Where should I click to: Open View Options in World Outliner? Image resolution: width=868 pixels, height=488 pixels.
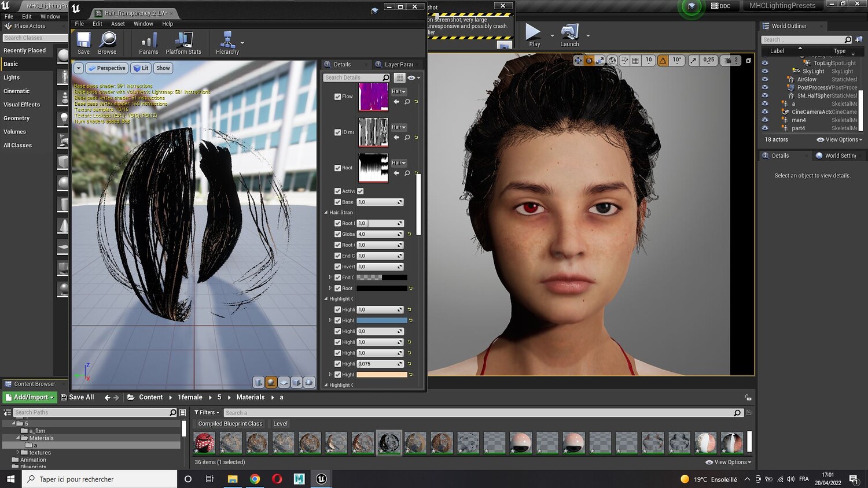coord(839,139)
